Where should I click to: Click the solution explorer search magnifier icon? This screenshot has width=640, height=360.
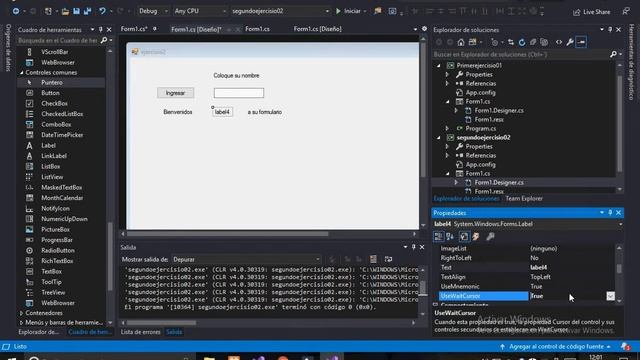(x=613, y=54)
